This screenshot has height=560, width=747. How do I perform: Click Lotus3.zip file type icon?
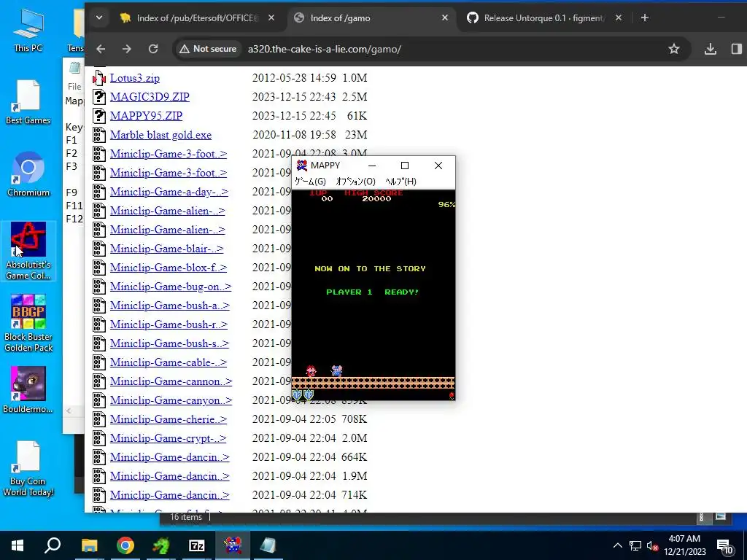click(x=99, y=78)
